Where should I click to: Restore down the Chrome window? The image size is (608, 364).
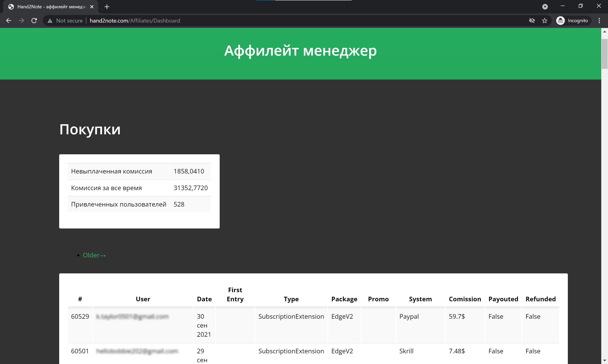pos(580,6)
